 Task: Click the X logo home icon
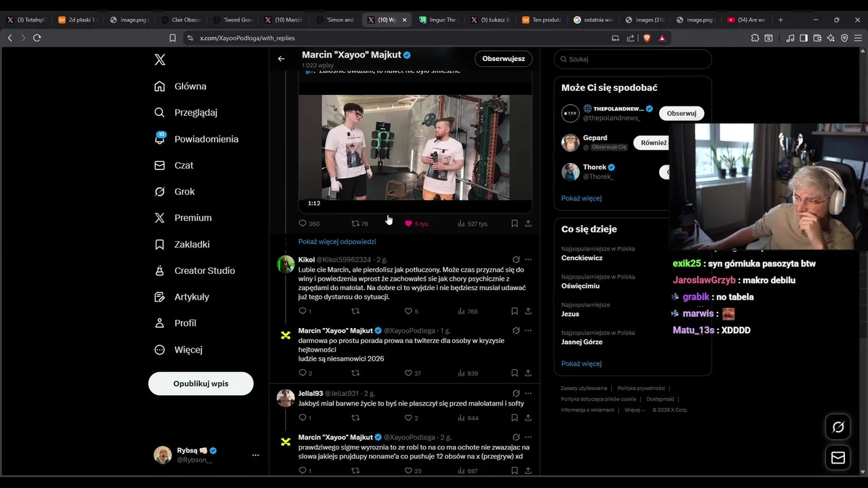[x=160, y=60]
